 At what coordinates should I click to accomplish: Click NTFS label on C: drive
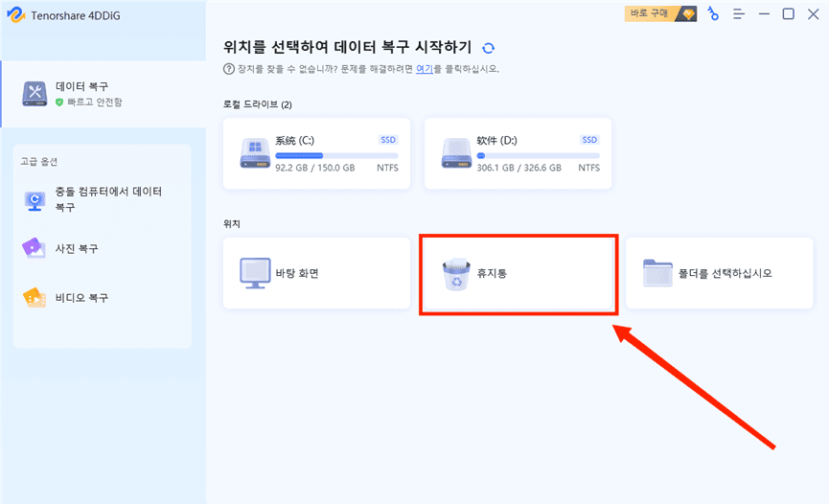tap(387, 168)
